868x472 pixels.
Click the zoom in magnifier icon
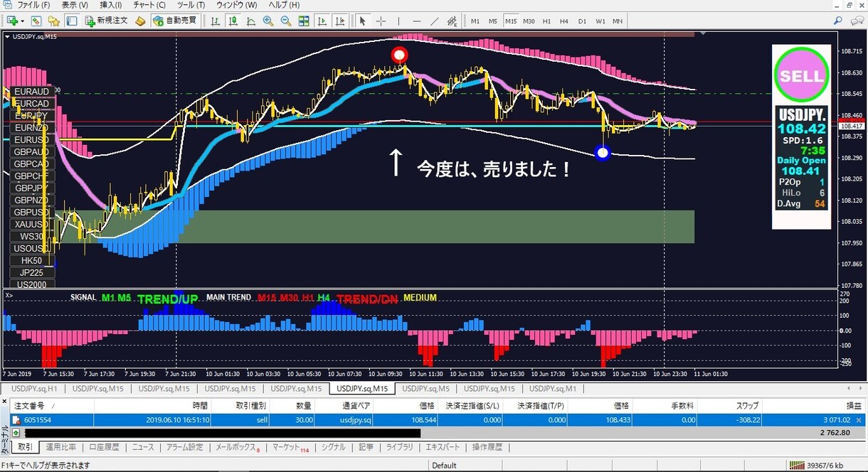268,21
